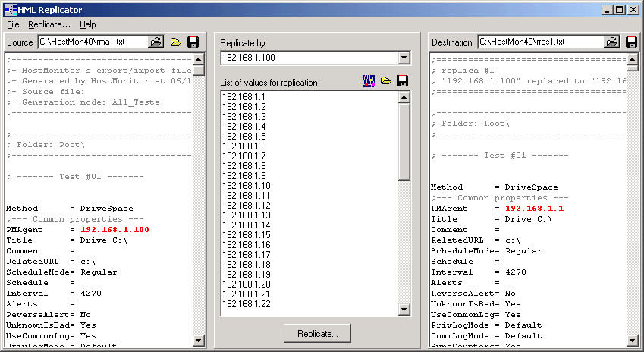Click the values list generator grid icon
Viewport: 644px width, 352px height.
(369, 81)
